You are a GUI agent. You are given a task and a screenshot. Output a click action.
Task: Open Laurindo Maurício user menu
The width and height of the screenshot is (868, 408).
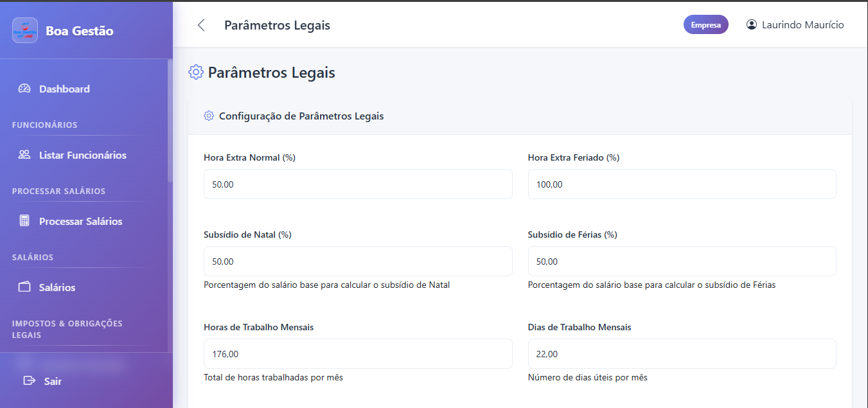coord(802,25)
